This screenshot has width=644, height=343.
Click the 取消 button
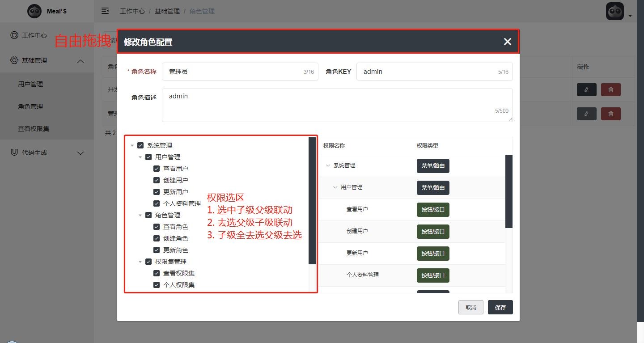coord(470,307)
